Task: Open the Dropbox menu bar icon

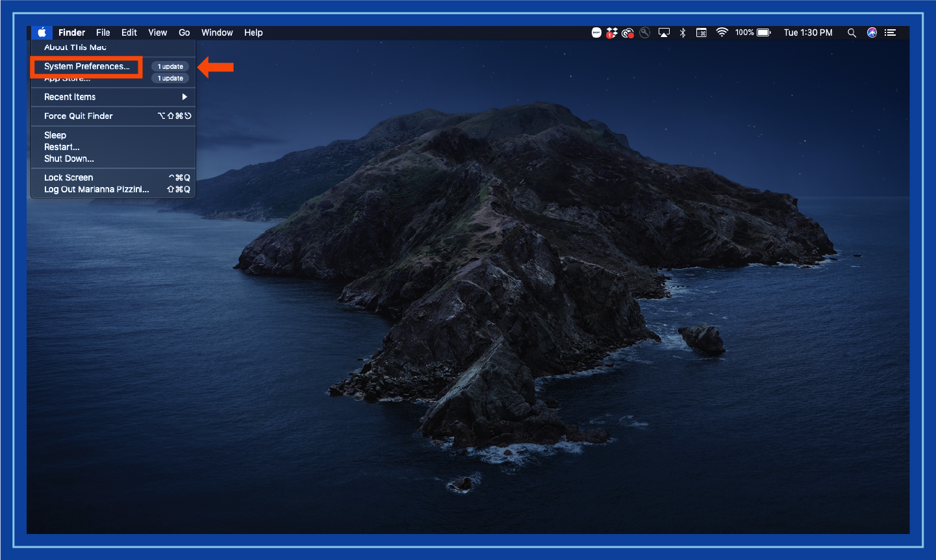Action: pyautogui.click(x=612, y=32)
